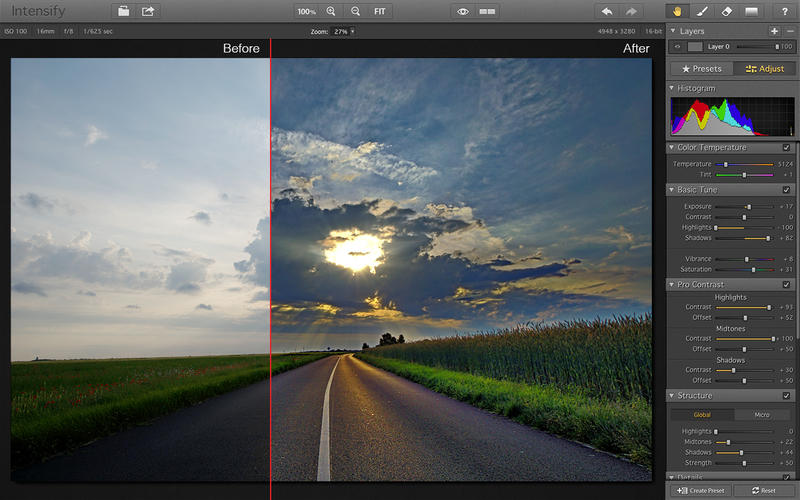Click the Basic Tune Highlights slider
800x500 pixels.
tap(744, 228)
